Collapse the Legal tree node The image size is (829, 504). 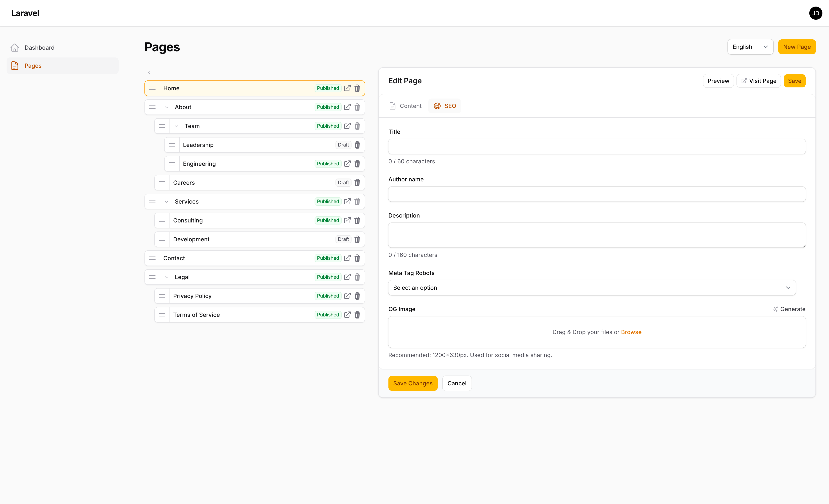pyautogui.click(x=166, y=277)
